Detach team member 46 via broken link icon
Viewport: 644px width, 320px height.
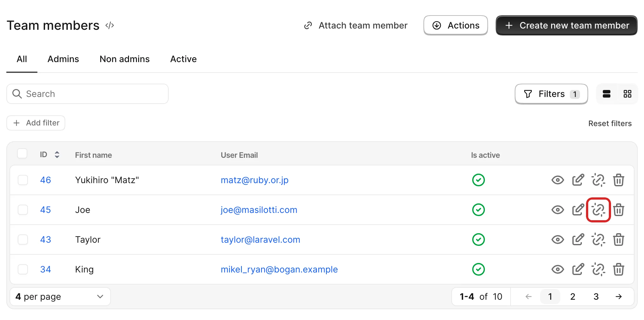pyautogui.click(x=598, y=180)
